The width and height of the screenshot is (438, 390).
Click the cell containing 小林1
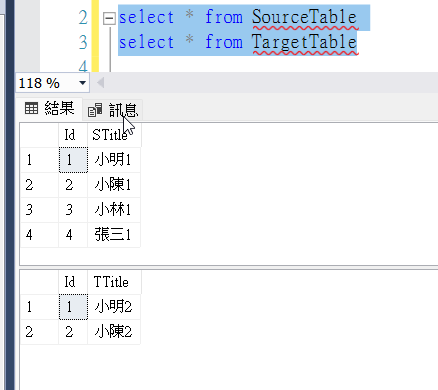pyautogui.click(x=114, y=210)
